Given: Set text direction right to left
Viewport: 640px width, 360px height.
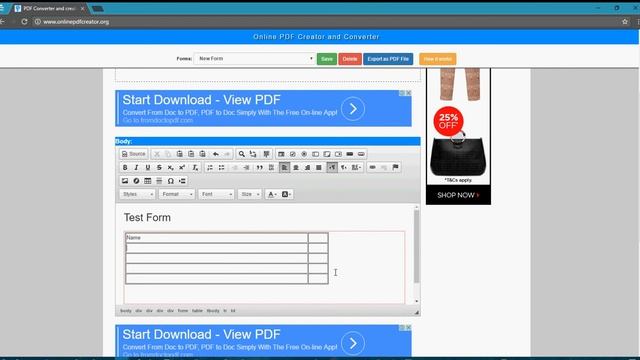Looking at the screenshot, I should (x=344, y=167).
